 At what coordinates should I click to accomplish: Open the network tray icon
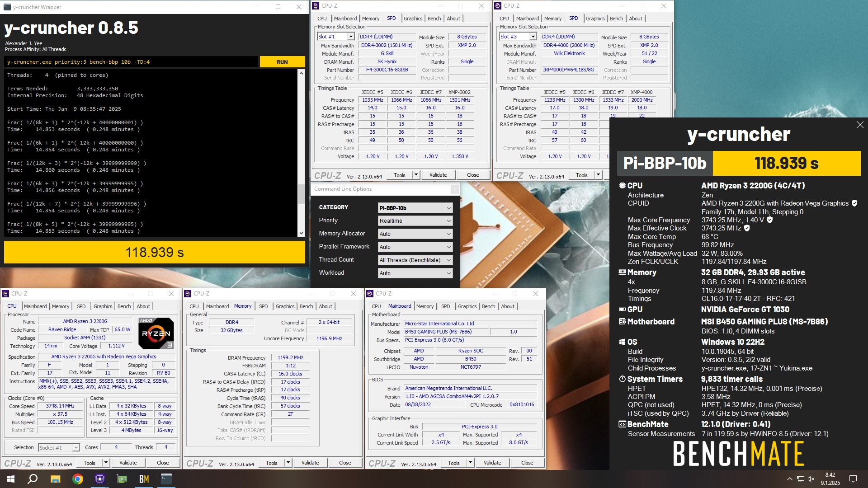(x=800, y=479)
